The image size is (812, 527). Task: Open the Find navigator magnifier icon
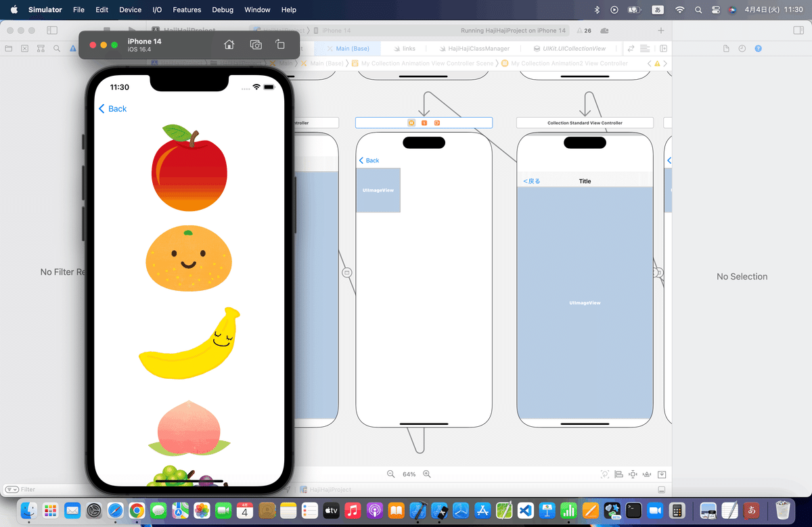[x=57, y=49]
